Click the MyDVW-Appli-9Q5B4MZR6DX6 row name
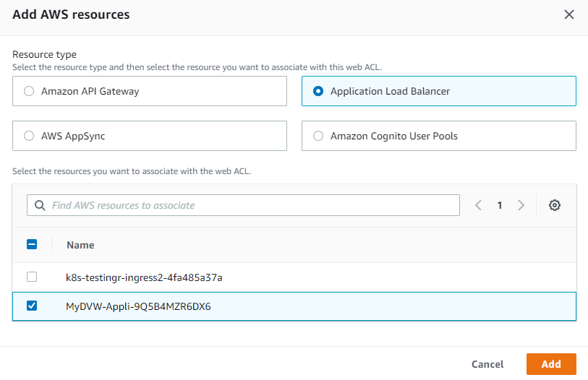The height and width of the screenshot is (380, 588). click(138, 306)
